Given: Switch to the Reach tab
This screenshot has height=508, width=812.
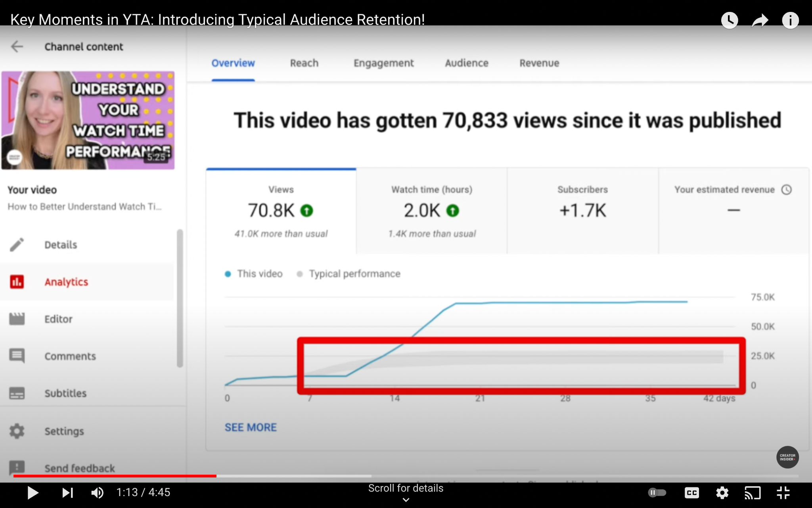Looking at the screenshot, I should coord(304,63).
